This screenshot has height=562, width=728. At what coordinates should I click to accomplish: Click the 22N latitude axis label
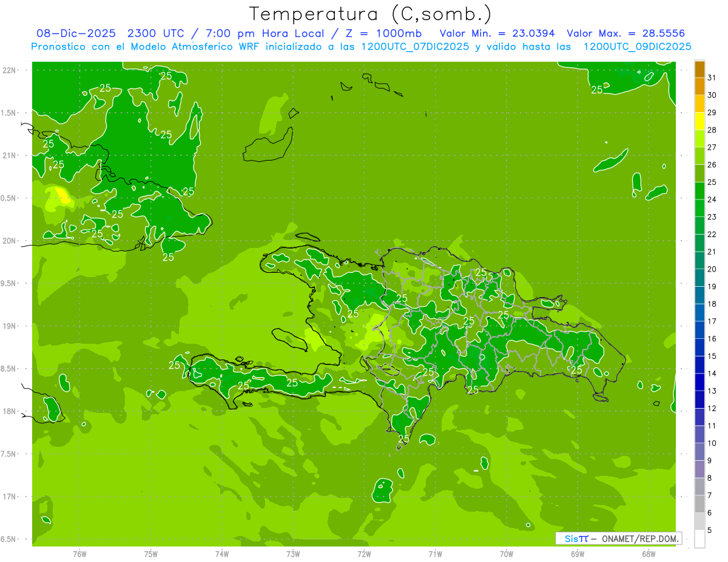click(x=8, y=70)
